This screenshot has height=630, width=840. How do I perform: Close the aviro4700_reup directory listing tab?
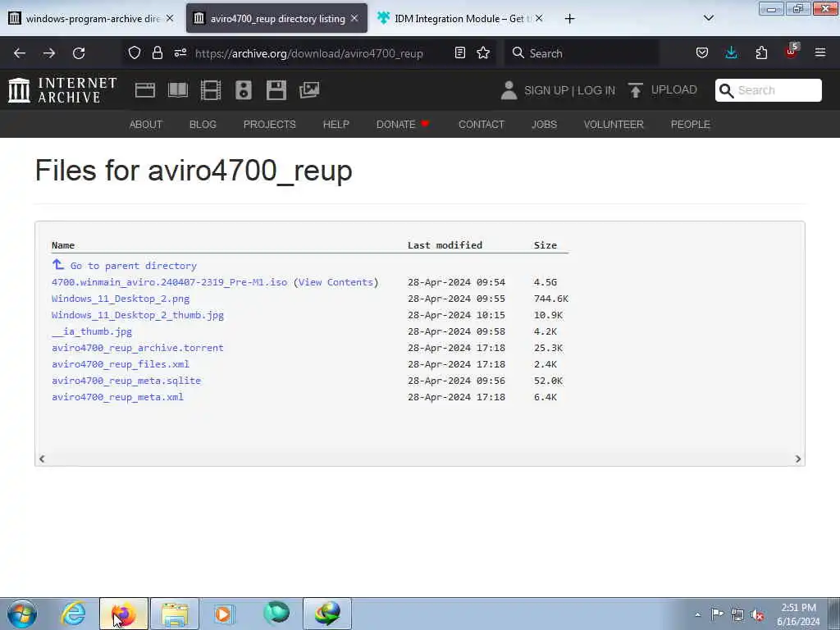[x=354, y=18]
